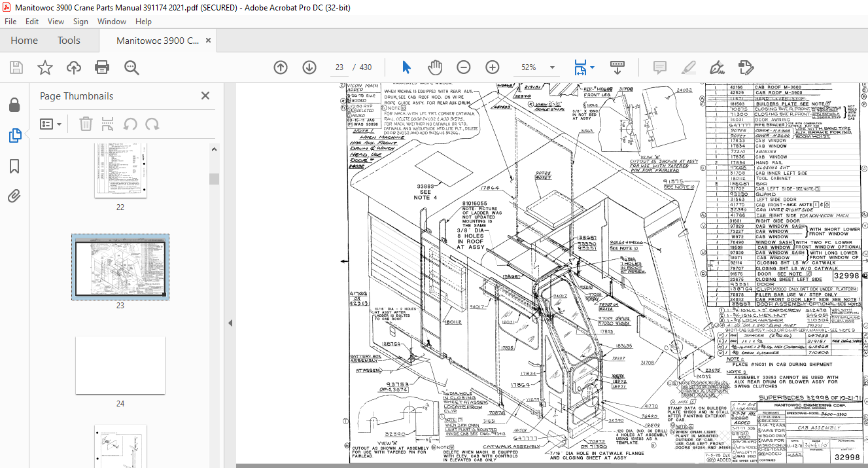Click the Insert pages icon in thumbnails toolbar
This screenshot has height=468, width=868.
pyautogui.click(x=108, y=124)
